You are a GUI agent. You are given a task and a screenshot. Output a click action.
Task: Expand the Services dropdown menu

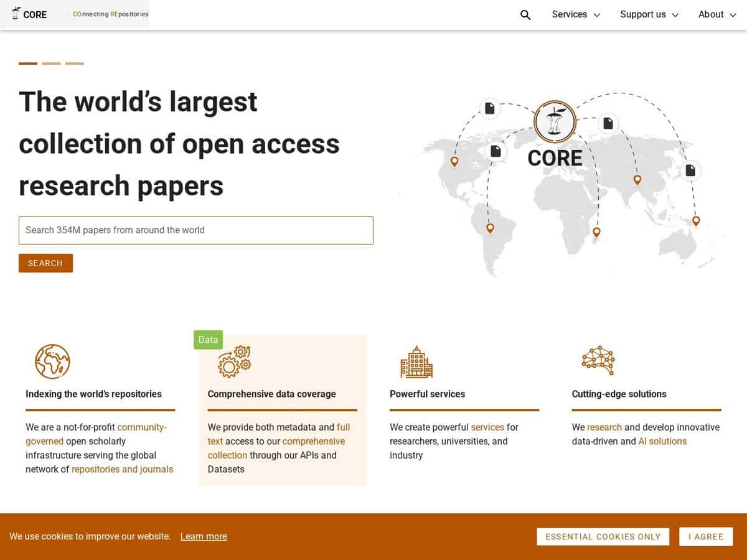click(576, 14)
